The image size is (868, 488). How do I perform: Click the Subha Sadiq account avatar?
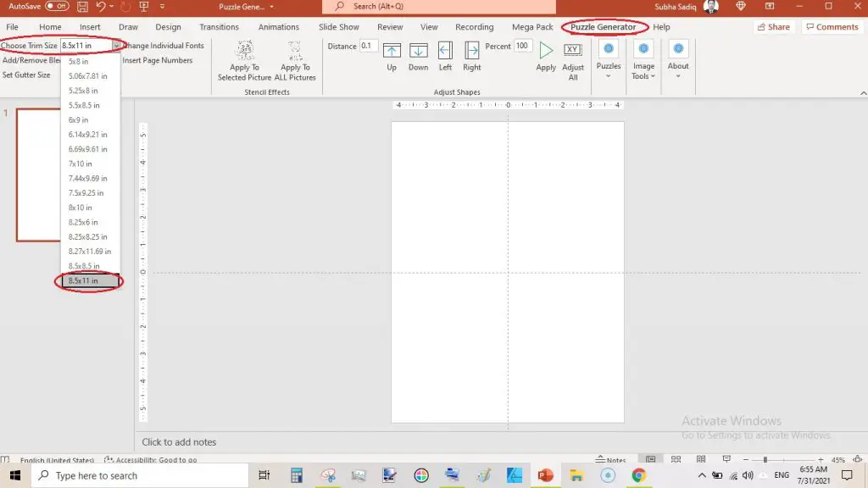tap(711, 7)
